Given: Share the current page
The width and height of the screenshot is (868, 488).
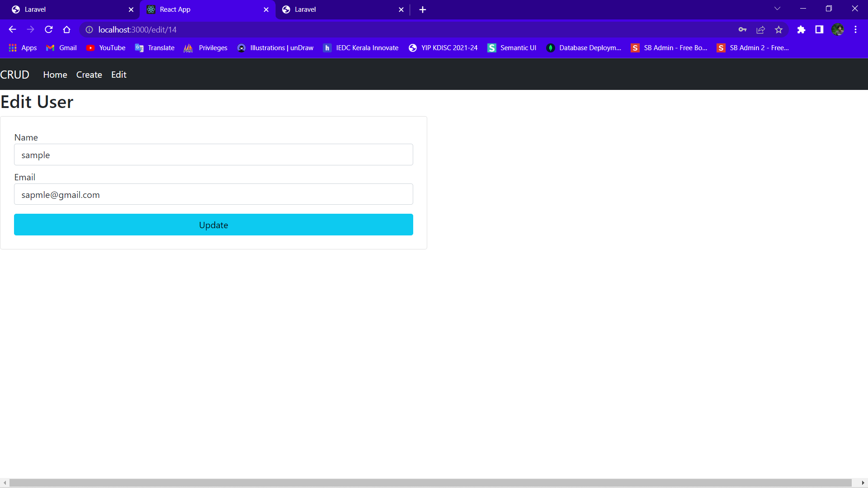Looking at the screenshot, I should (760, 29).
